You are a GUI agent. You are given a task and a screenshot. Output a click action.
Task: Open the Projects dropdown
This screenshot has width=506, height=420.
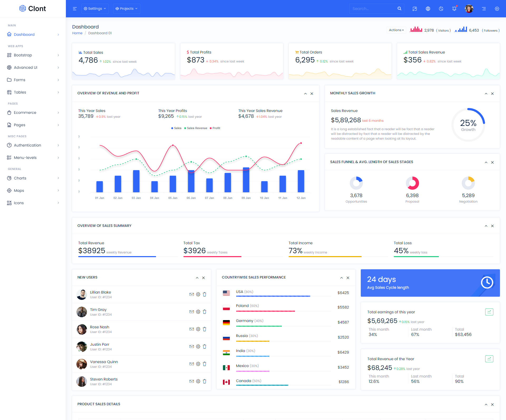point(126,9)
